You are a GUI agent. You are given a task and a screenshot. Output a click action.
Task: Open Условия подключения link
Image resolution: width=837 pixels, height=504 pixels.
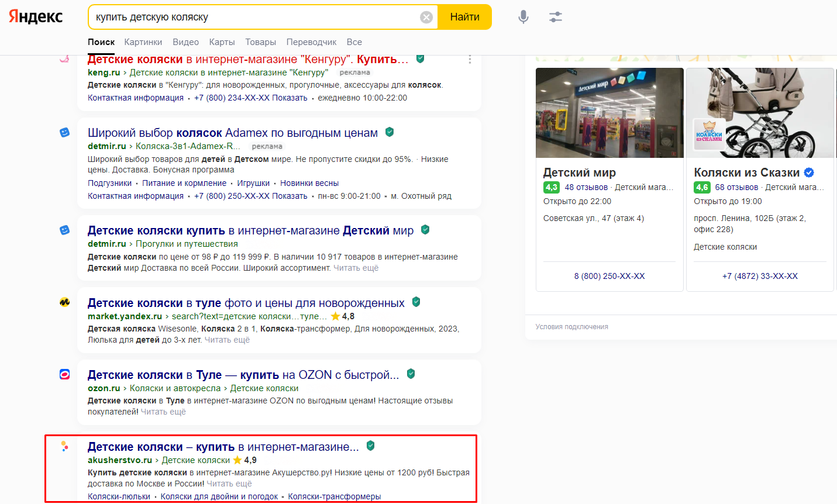click(572, 327)
